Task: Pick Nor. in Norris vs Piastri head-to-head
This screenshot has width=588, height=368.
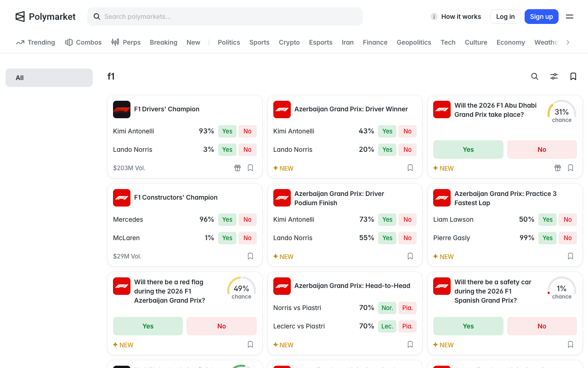Action: pos(387,308)
